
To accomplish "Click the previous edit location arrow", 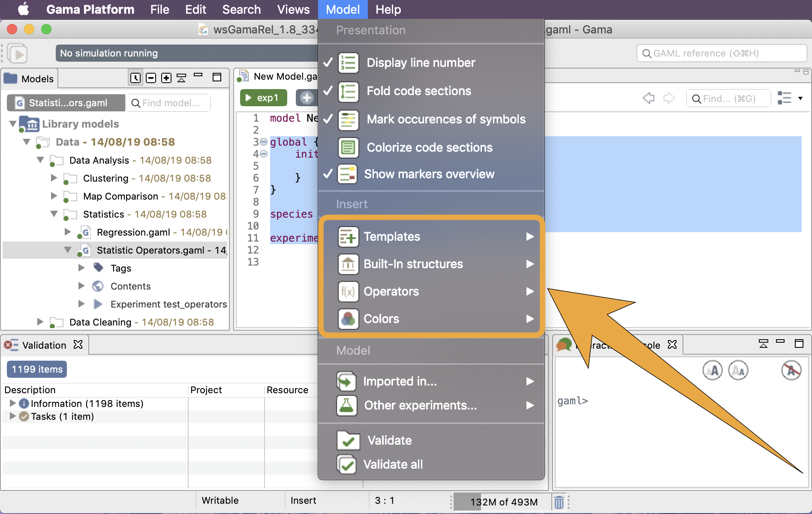I will 649,98.
